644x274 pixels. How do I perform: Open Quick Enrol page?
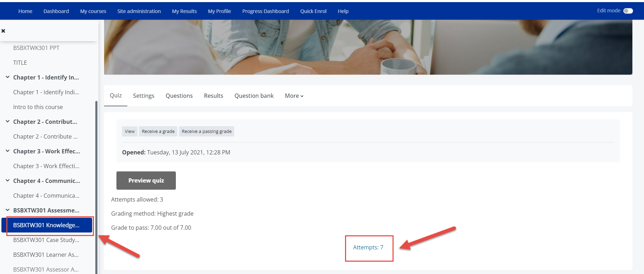pyautogui.click(x=313, y=11)
